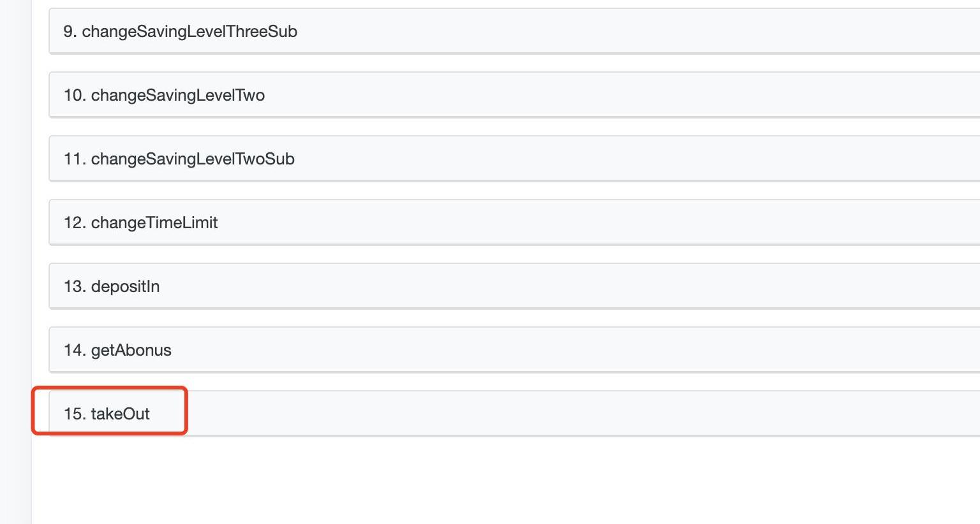Select the changeSavingLevelTwo function name
This screenshot has height=524, width=980.
(x=178, y=95)
